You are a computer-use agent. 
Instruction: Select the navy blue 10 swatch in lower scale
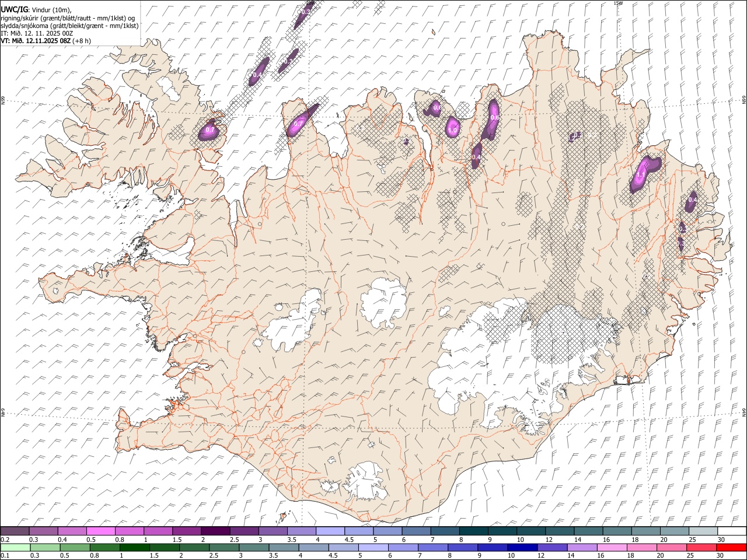point(522,547)
